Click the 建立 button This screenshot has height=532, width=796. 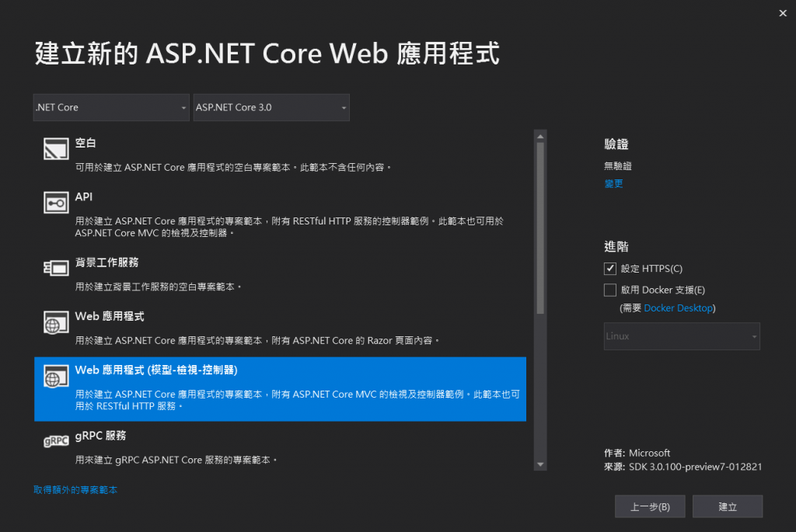728,506
